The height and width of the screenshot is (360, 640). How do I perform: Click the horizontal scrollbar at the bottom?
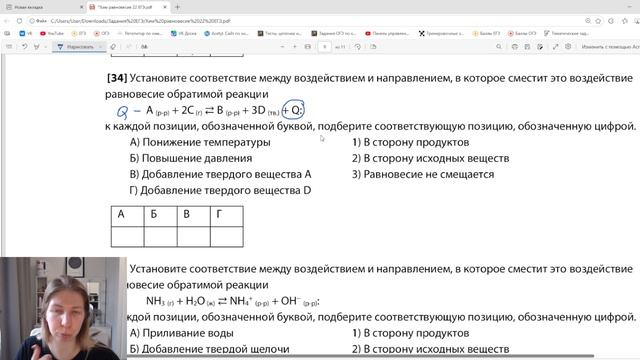coord(359,356)
